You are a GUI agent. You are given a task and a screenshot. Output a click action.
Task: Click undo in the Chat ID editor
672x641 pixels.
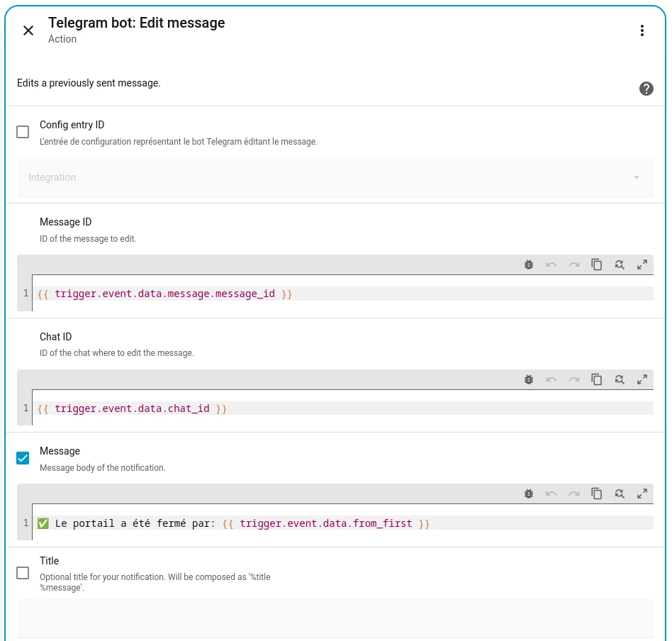pyautogui.click(x=551, y=379)
